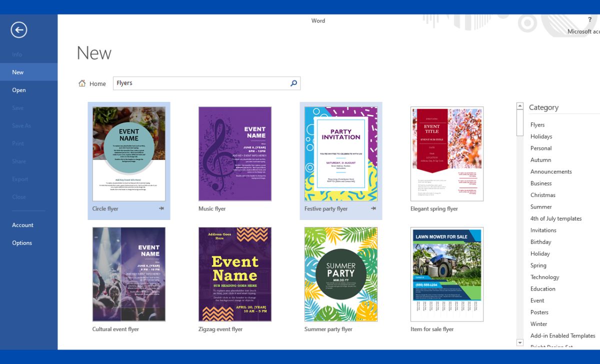Select Holiday category
The width and height of the screenshot is (600, 364).
(x=540, y=254)
